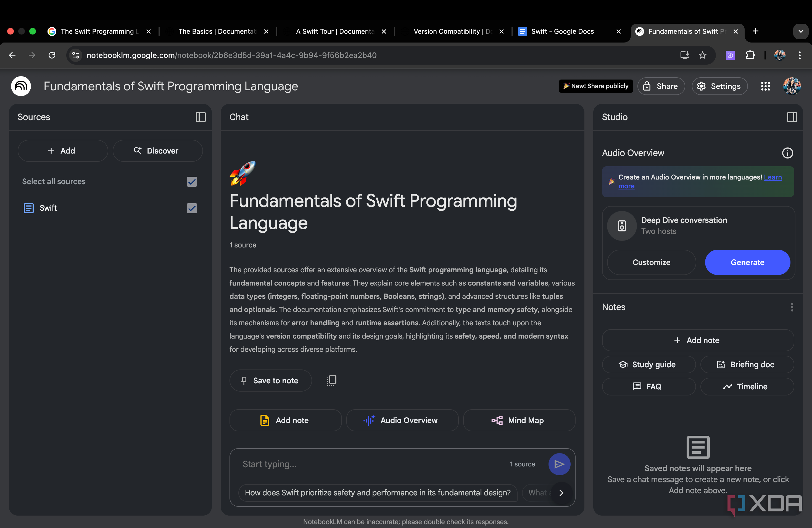812x528 pixels.
Task: Click the NotebookLM logo icon
Action: pyautogui.click(x=21, y=86)
